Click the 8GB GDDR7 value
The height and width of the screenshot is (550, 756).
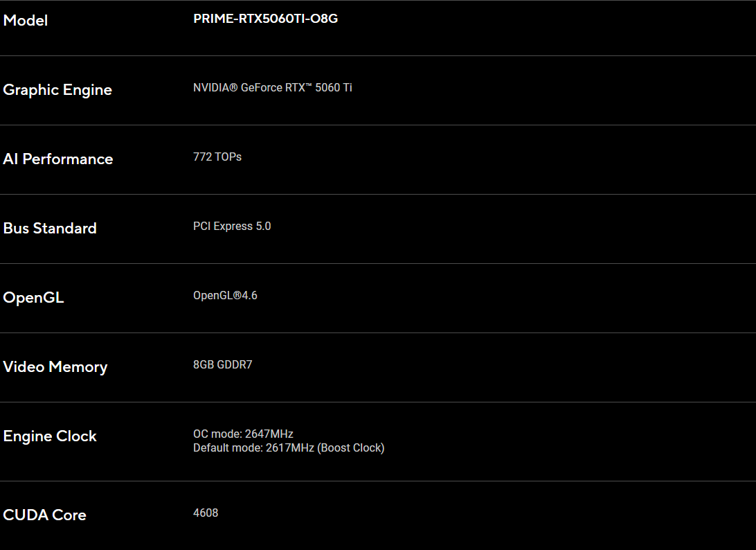222,365
